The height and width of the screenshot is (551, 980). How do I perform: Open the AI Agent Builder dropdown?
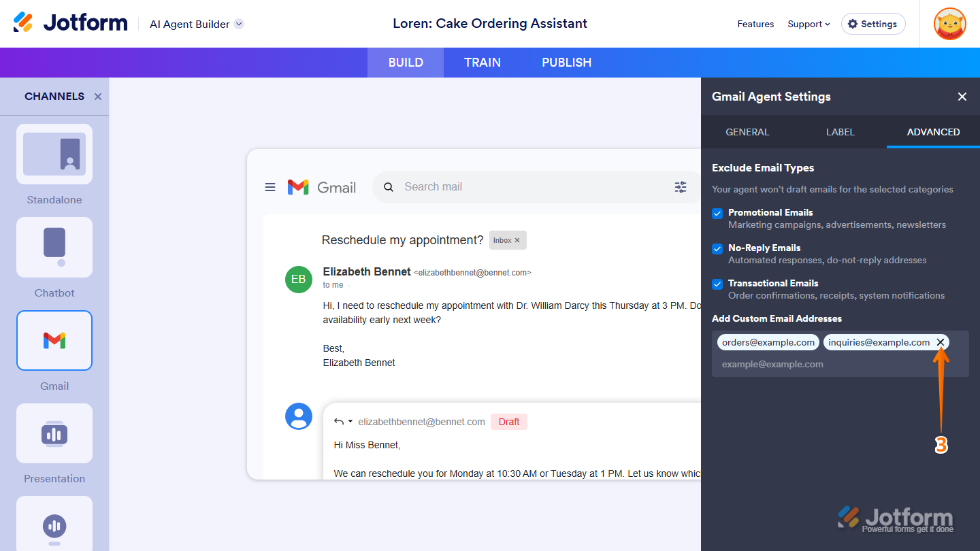[x=196, y=24]
